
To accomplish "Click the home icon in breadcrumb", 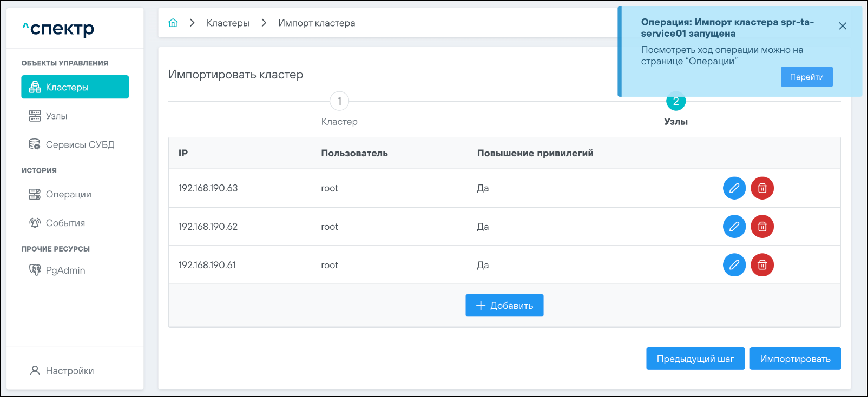I will point(173,23).
